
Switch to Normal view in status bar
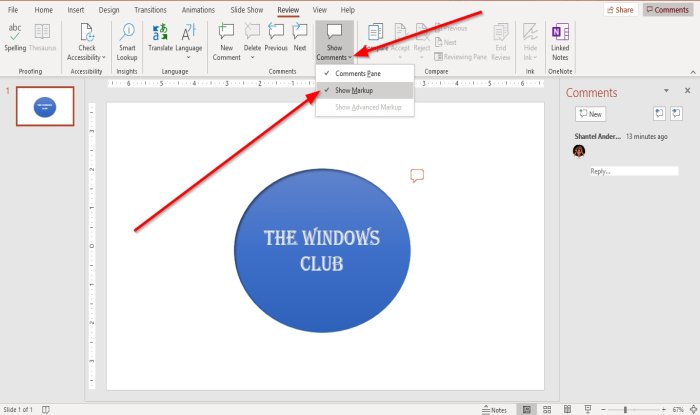click(527, 409)
